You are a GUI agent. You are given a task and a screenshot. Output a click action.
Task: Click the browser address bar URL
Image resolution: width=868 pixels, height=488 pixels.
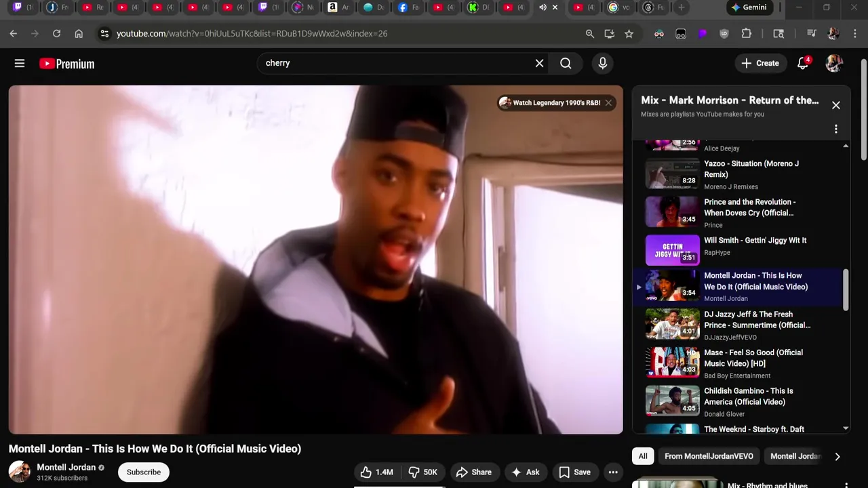[x=252, y=33]
